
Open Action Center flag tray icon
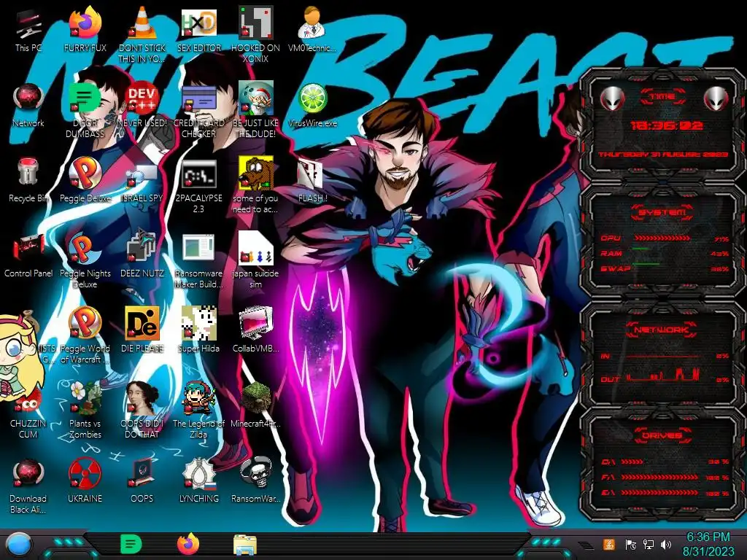(x=630, y=544)
